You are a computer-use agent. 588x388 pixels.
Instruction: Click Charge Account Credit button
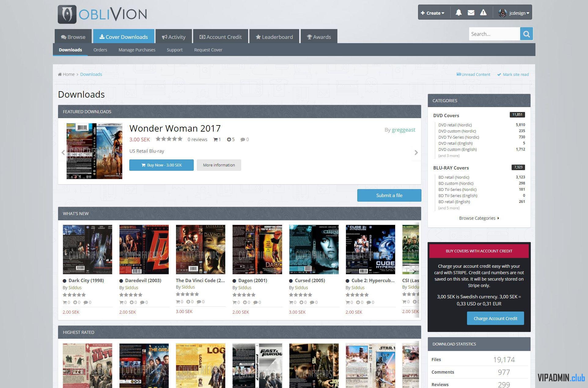tap(495, 318)
